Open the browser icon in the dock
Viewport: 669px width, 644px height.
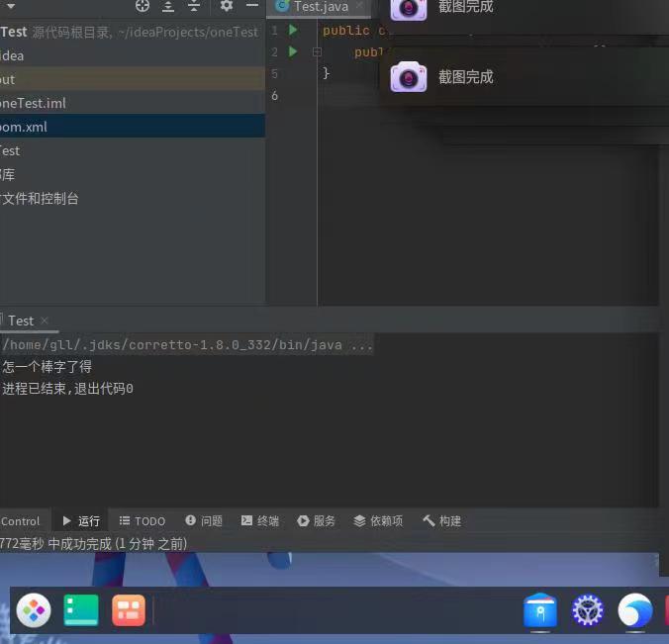[x=635, y=610]
